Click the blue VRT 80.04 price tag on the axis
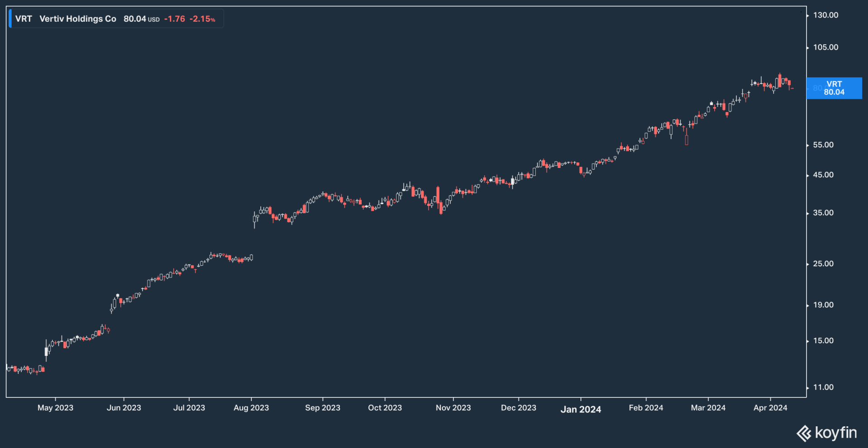The height and width of the screenshot is (448, 868). click(834, 88)
